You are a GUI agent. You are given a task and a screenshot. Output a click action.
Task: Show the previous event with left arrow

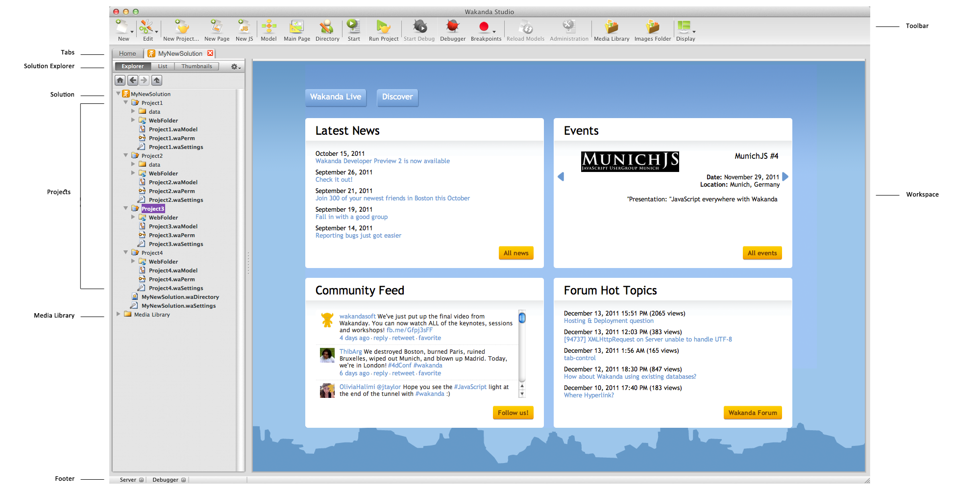pos(561,176)
